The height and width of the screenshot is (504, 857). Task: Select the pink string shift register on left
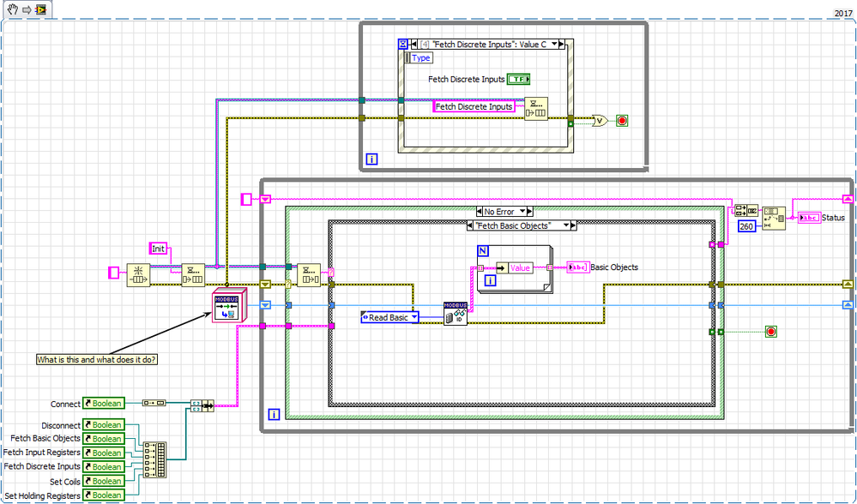[265, 200]
